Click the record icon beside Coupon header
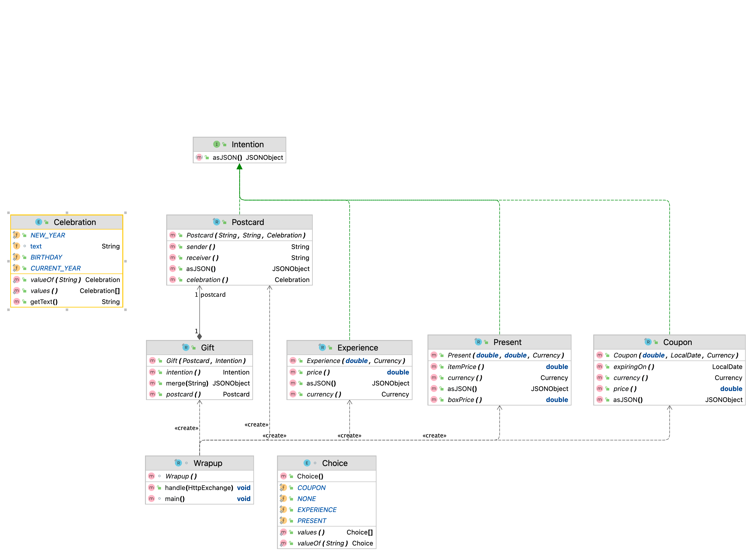Image resolution: width=756 pixels, height=559 pixels. (648, 342)
